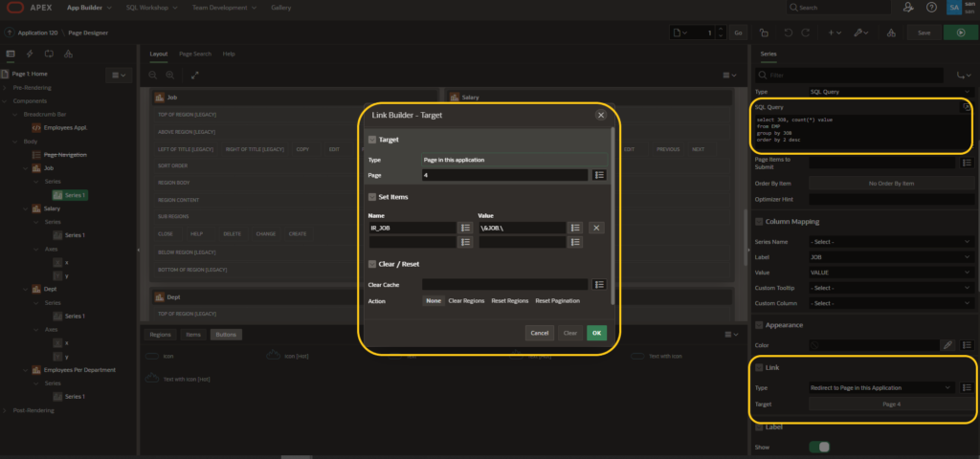
Task: Confirm the link with OK button
Action: pyautogui.click(x=596, y=333)
